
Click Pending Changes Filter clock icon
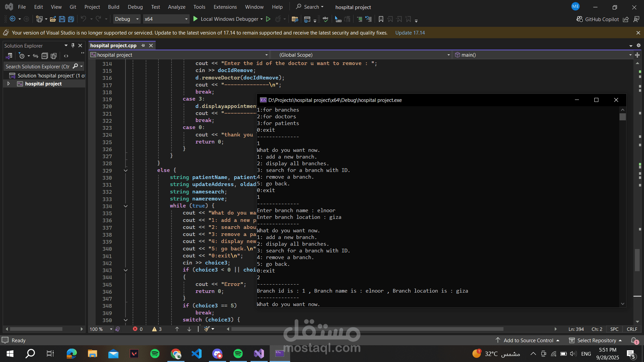tap(21, 56)
